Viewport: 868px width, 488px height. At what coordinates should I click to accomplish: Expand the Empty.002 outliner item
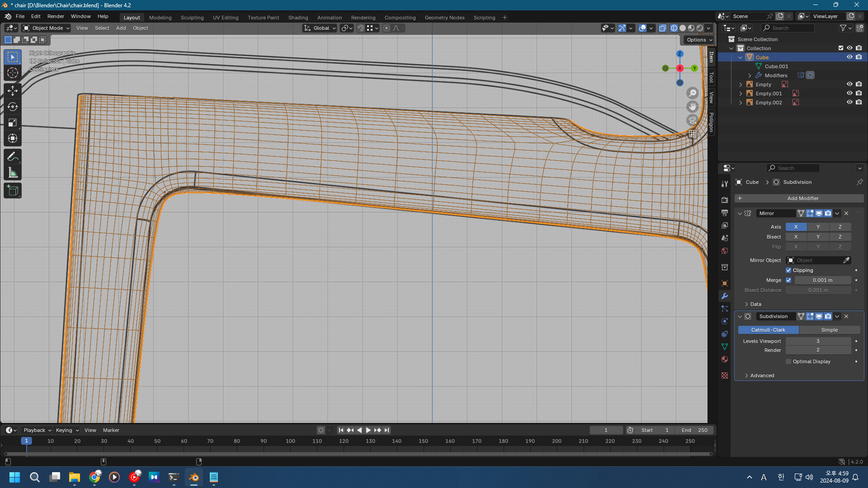point(741,103)
